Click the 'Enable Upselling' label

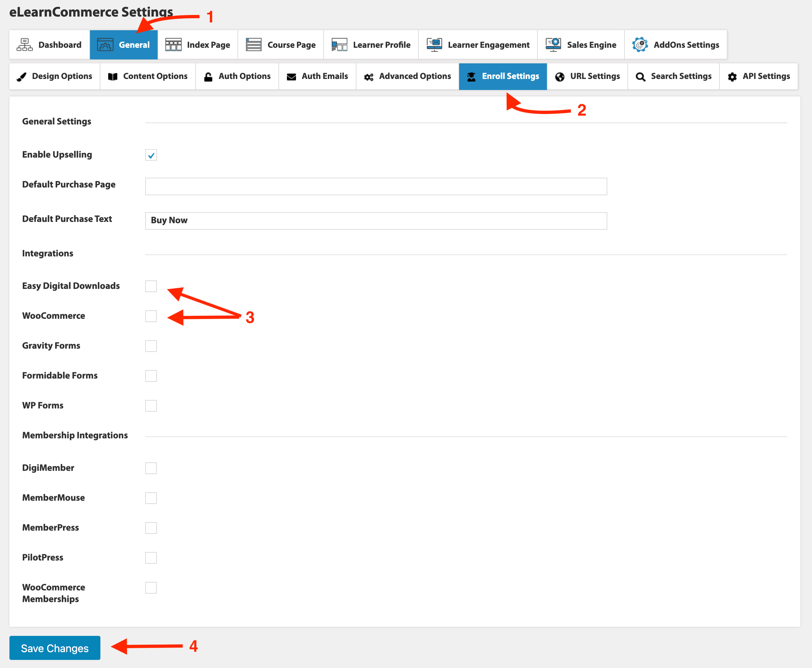(x=57, y=155)
